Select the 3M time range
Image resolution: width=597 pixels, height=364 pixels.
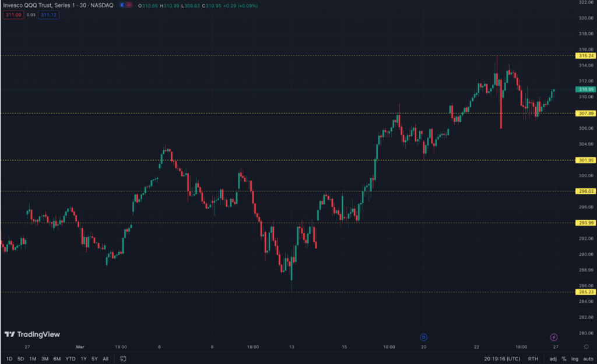pyautogui.click(x=44, y=359)
